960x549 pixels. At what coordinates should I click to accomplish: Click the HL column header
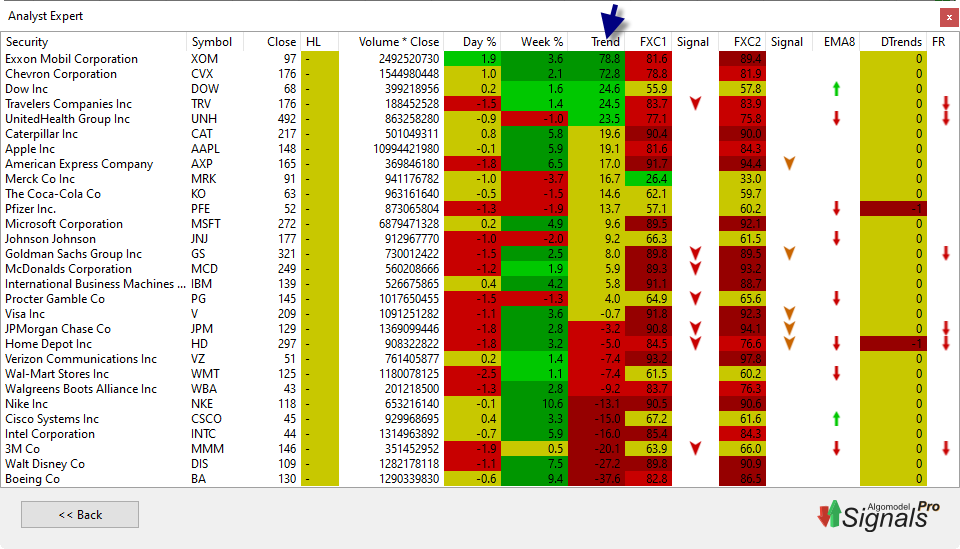point(313,42)
